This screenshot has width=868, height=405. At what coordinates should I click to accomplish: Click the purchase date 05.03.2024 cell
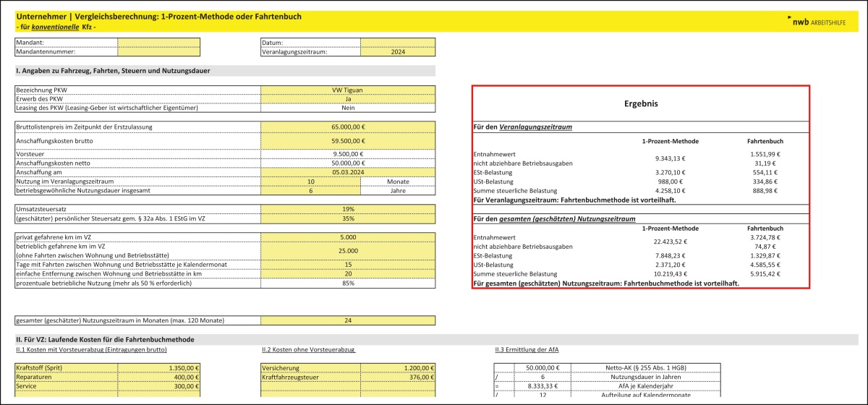tap(348, 172)
